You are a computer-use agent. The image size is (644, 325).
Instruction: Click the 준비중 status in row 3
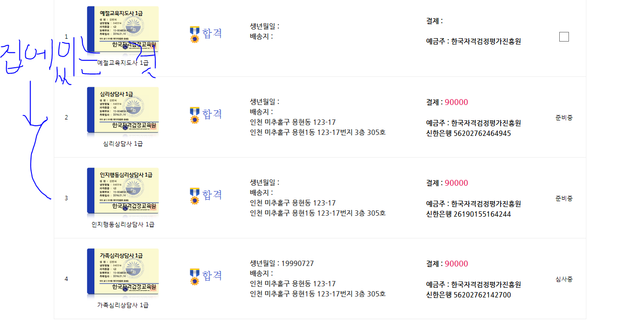pos(564,198)
